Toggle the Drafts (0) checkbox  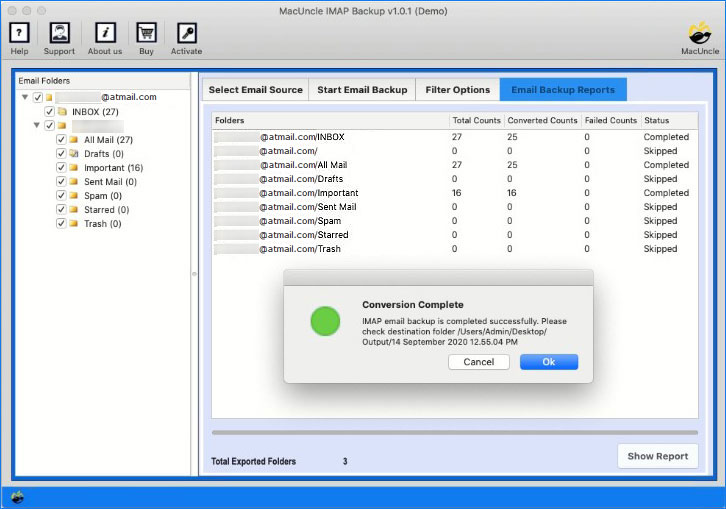point(61,153)
